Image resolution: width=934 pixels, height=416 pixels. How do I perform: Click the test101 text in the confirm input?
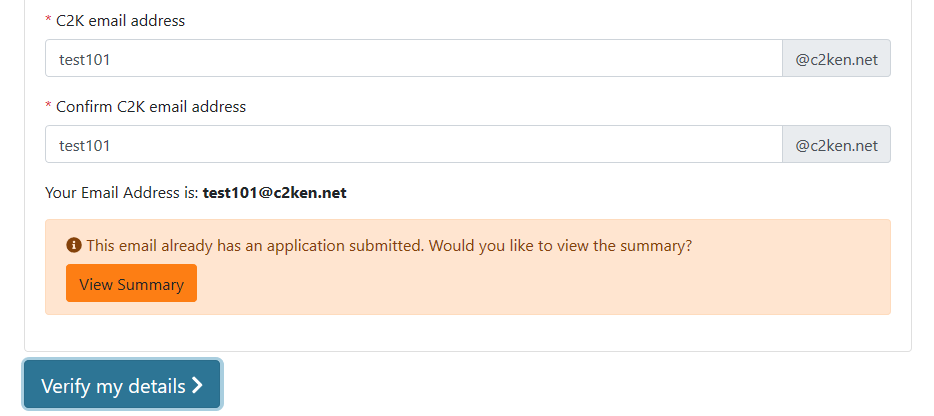[84, 145]
